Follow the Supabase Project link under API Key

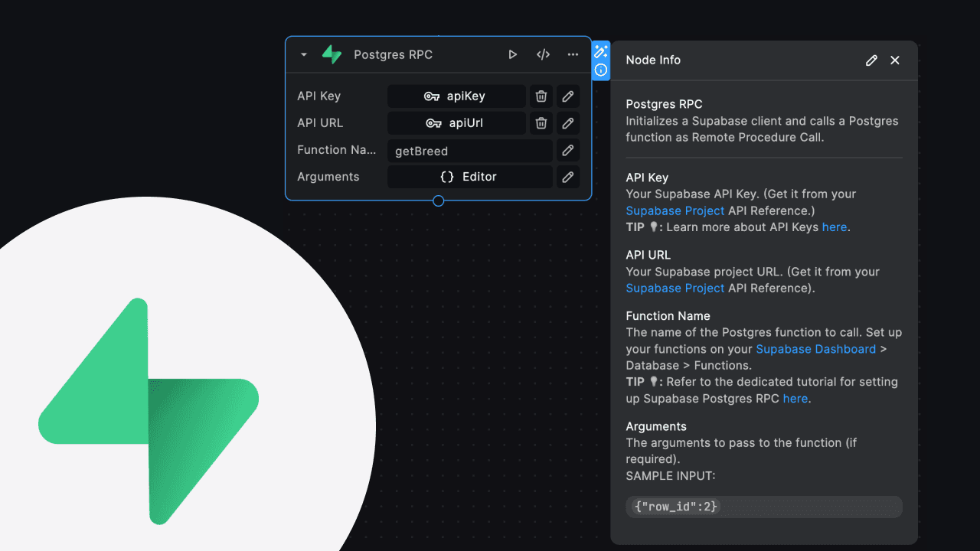pos(675,210)
